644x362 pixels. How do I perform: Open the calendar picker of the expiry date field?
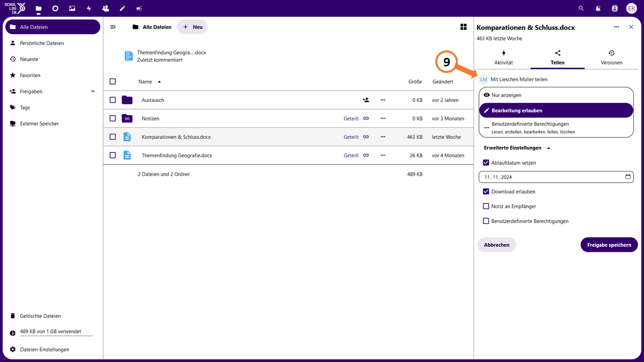[x=628, y=177]
